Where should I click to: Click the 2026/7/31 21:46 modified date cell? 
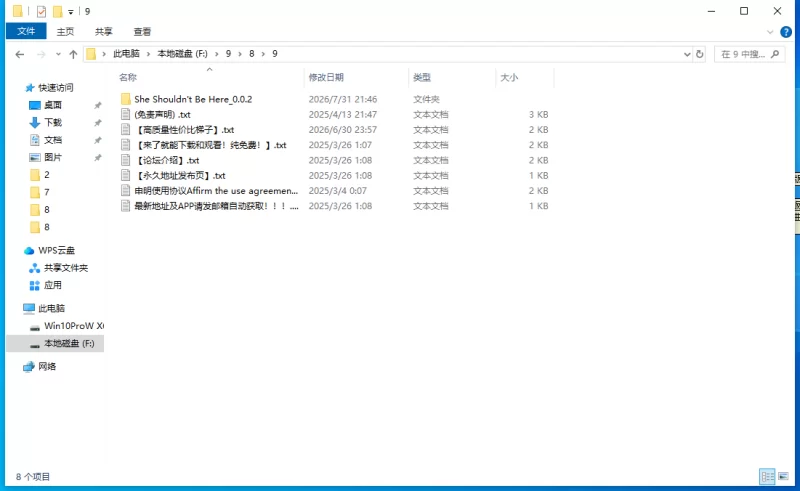[343, 99]
